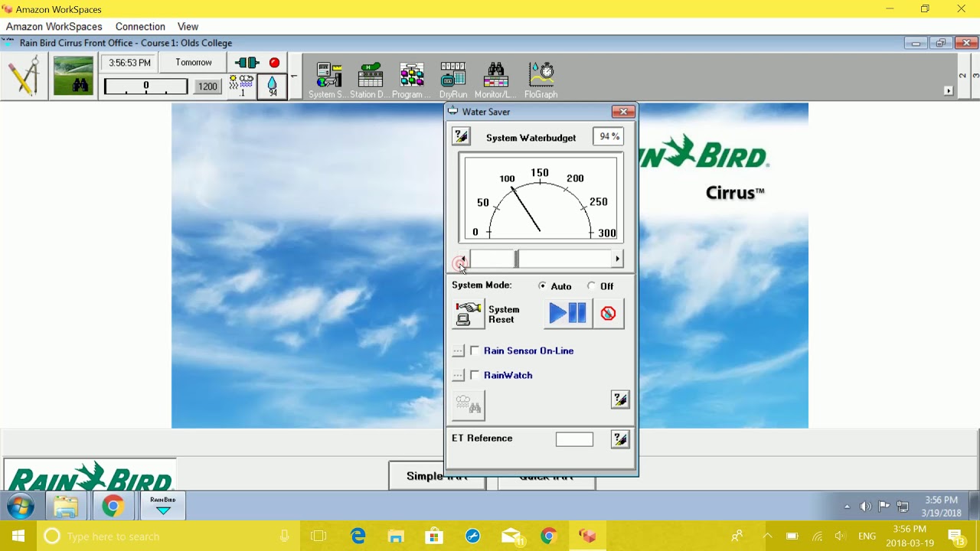The height and width of the screenshot is (551, 980).
Task: Click the Windows search box
Action: coord(168,536)
